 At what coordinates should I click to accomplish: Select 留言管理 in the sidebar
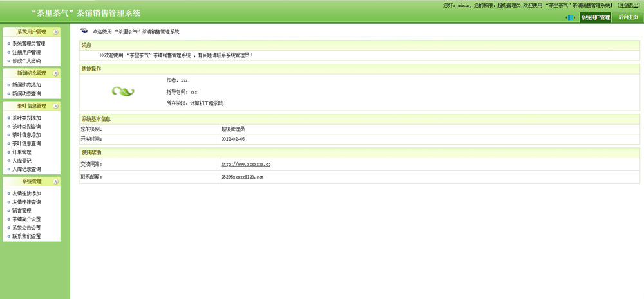point(22,211)
